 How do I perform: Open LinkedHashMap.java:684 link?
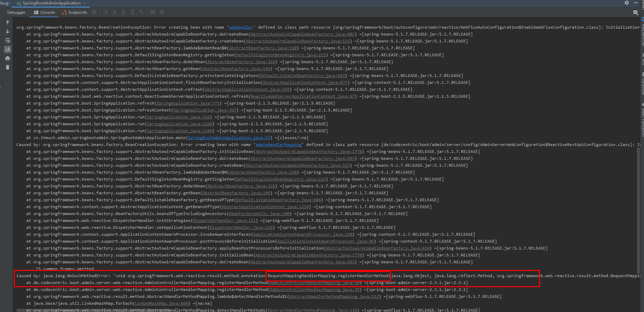click(161, 303)
